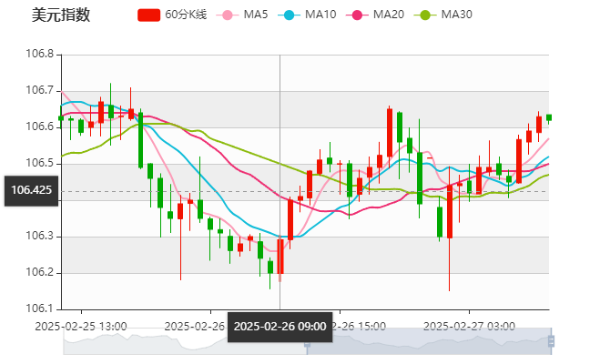This screenshot has height=364, width=610.
Task: Hide the MA5 moving average line
Action: point(256,15)
